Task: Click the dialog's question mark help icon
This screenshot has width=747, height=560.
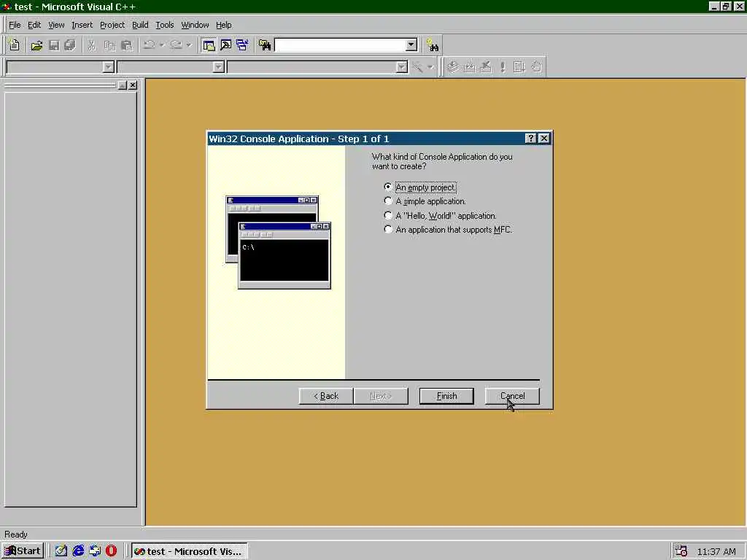Action: 531,139
